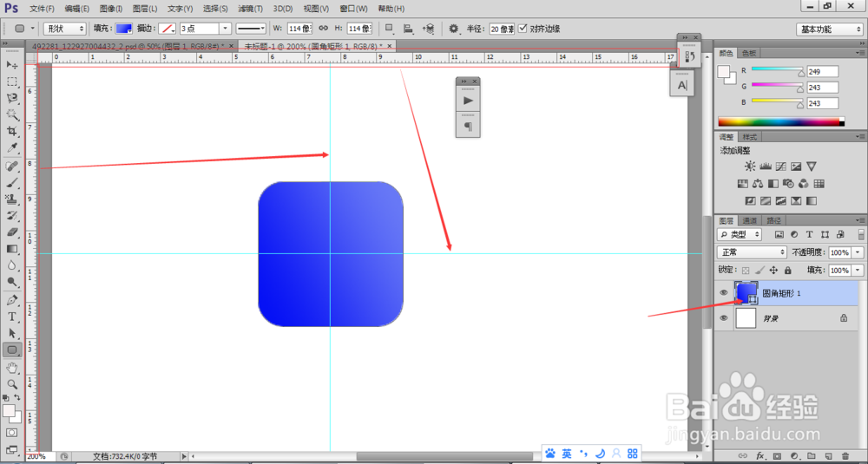868x464 pixels.
Task: Click the color spectrum ramp
Action: click(x=781, y=121)
